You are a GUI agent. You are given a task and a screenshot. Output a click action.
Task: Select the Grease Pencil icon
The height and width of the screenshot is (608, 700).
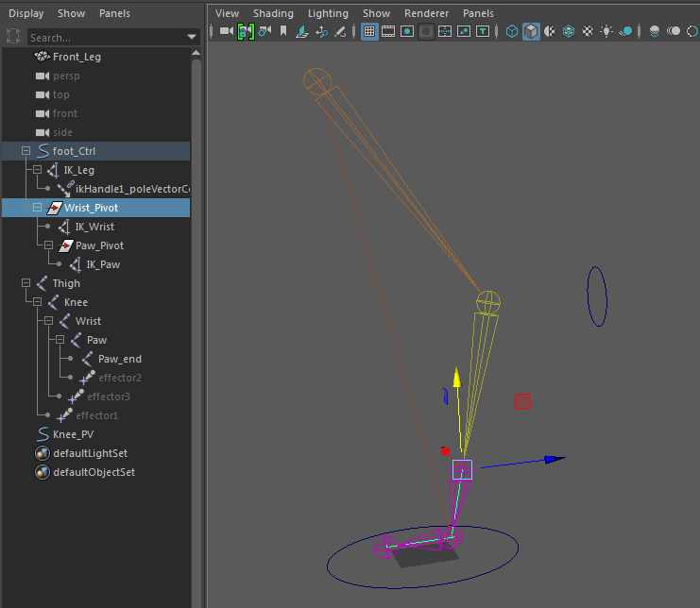(x=340, y=31)
